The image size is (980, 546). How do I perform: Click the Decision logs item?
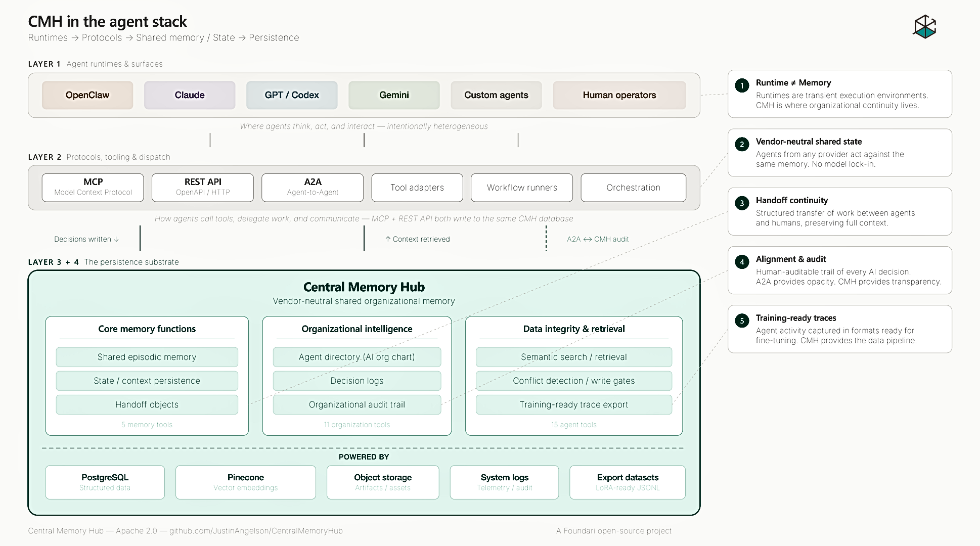pyautogui.click(x=357, y=381)
